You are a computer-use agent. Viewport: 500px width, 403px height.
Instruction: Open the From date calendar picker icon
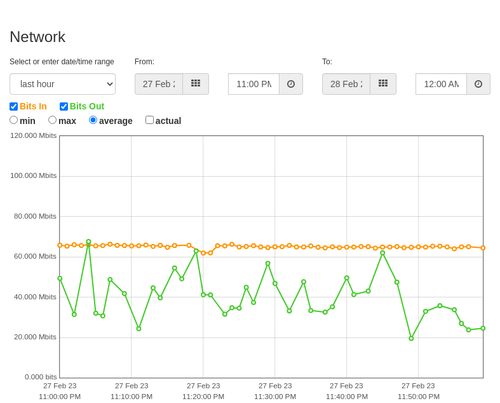click(196, 84)
